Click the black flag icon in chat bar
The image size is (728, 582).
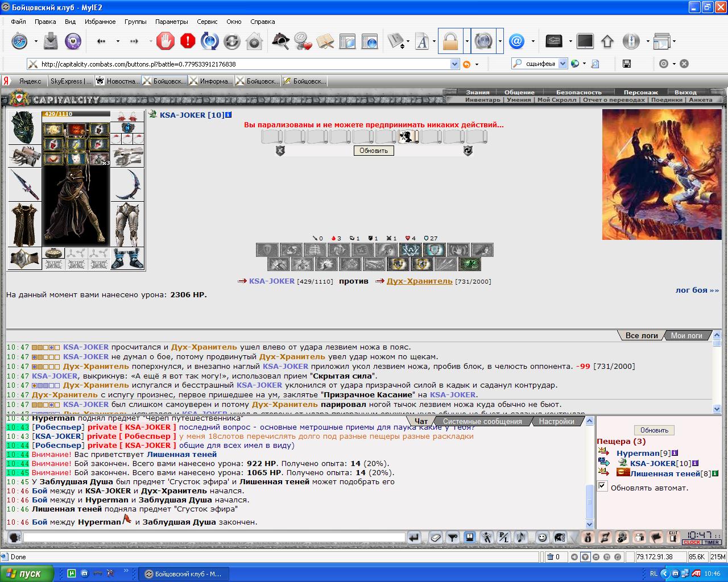(656, 537)
